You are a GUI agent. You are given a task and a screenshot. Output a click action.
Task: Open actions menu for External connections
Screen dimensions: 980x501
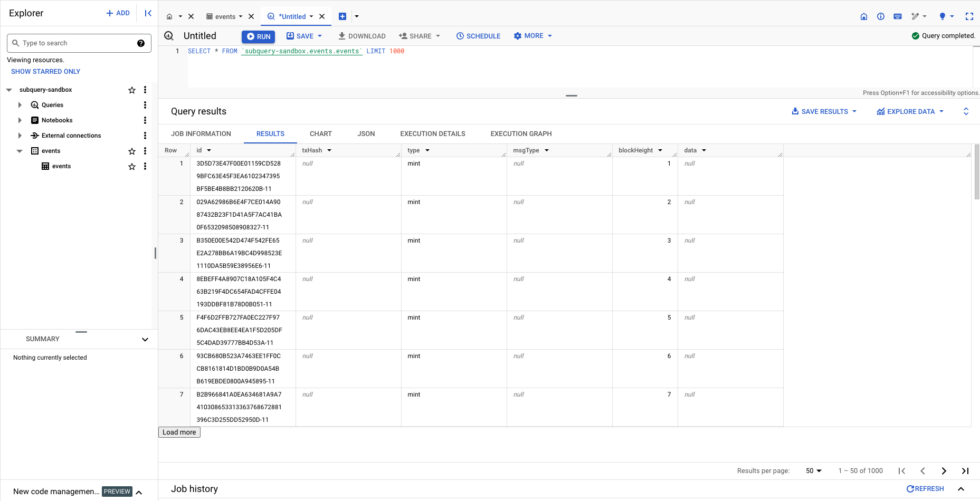coord(145,136)
